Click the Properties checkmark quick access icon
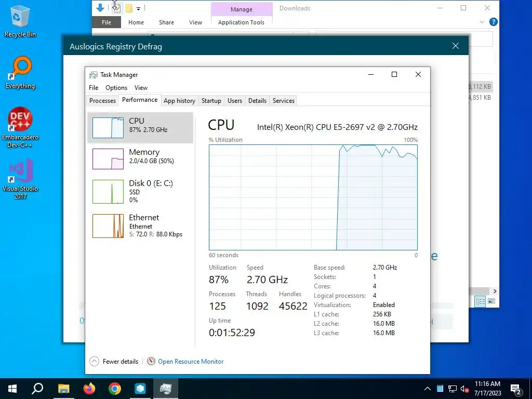The width and height of the screenshot is (532, 399). 116,8
